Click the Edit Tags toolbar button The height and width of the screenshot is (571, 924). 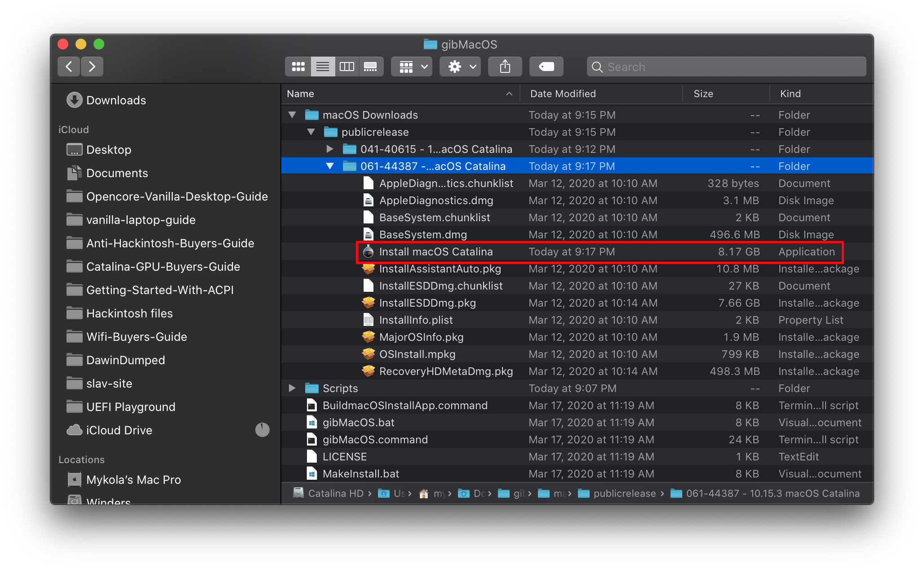pyautogui.click(x=546, y=67)
